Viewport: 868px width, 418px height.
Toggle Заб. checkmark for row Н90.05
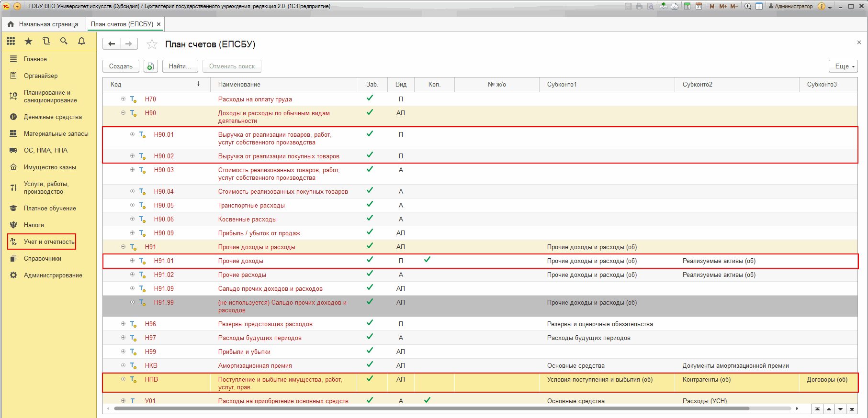point(370,204)
